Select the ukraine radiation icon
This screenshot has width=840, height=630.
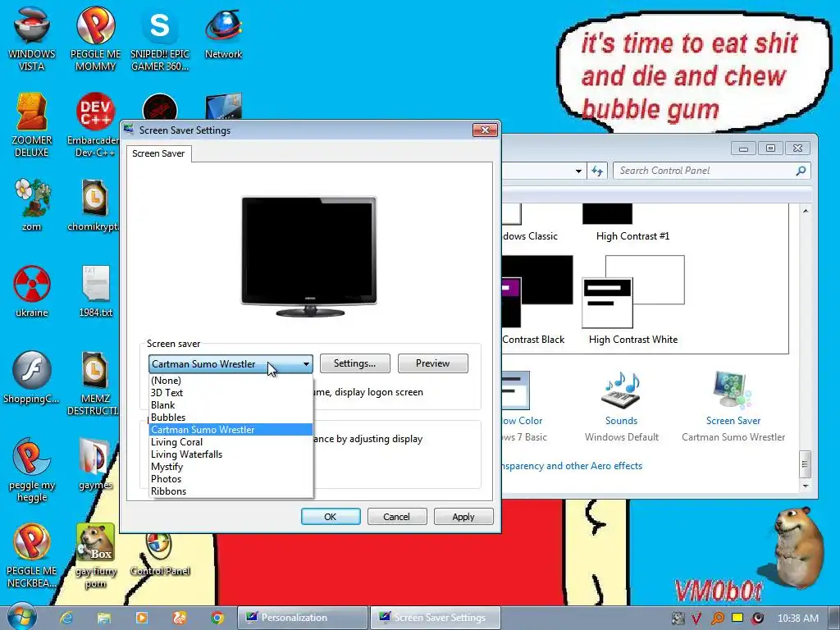pyautogui.click(x=32, y=291)
